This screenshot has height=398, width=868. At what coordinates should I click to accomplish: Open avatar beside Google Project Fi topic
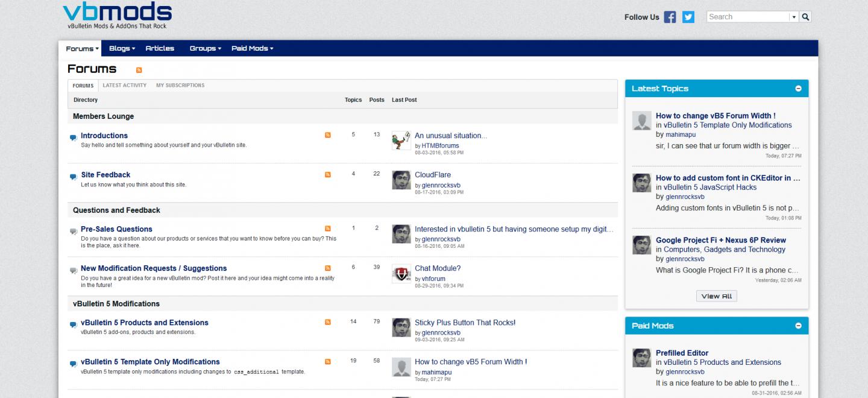(x=641, y=245)
